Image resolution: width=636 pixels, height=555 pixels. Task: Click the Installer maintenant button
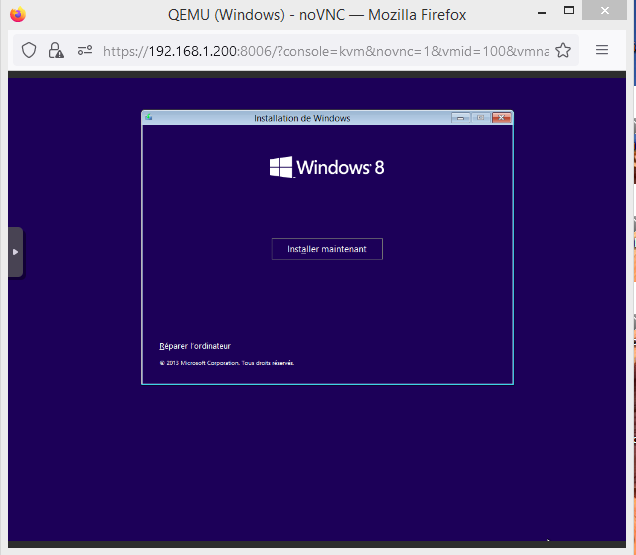[x=327, y=249]
